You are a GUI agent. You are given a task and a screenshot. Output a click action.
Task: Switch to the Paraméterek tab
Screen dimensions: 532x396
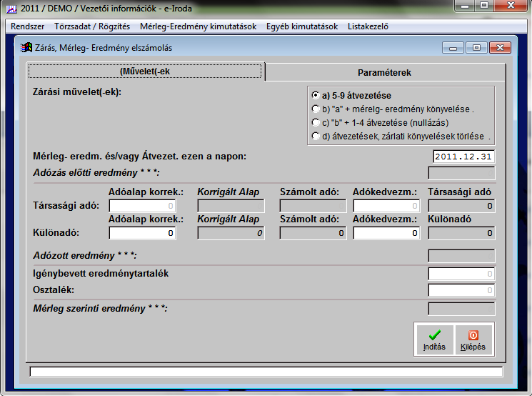[384, 72]
